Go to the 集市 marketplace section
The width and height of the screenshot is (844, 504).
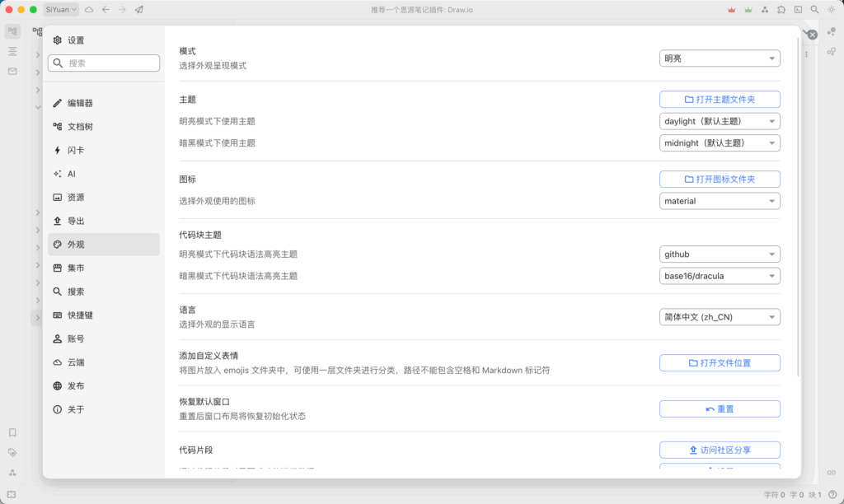(76, 268)
